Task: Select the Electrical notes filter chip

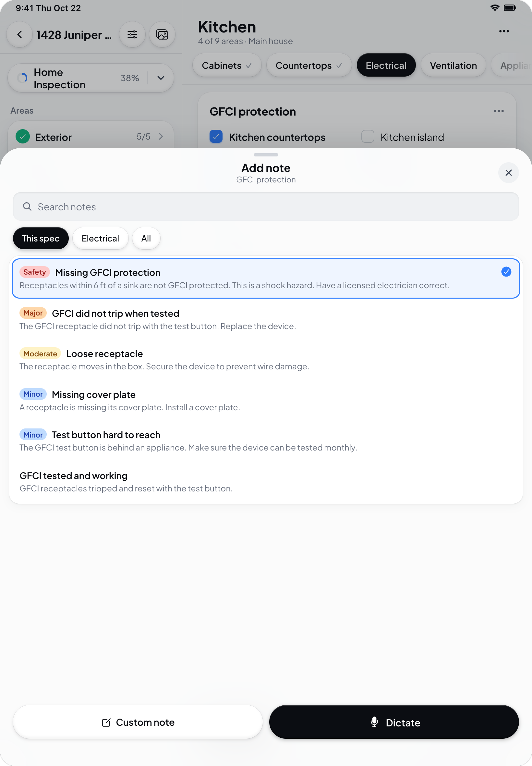Action: (x=100, y=239)
